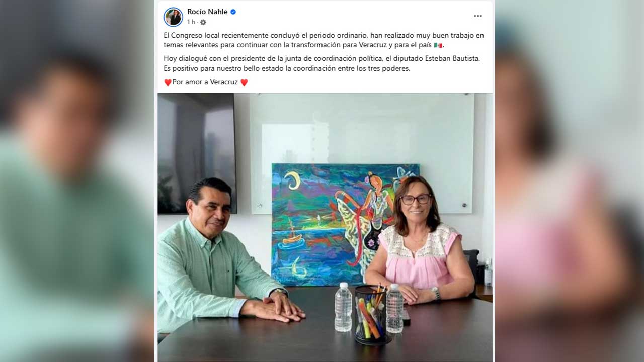Viewport: 644px width, 362px height.
Task: Click the heart emoji before 'Por amor'
Action: pos(168,82)
